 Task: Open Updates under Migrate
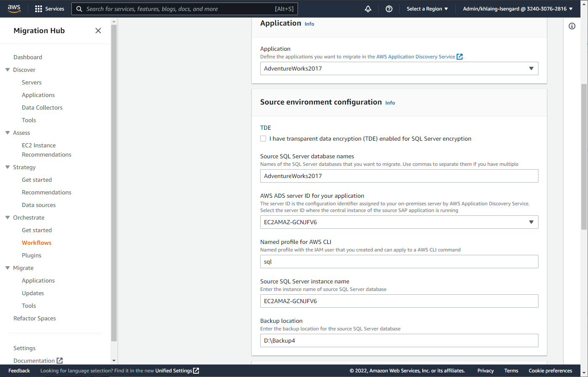point(33,293)
